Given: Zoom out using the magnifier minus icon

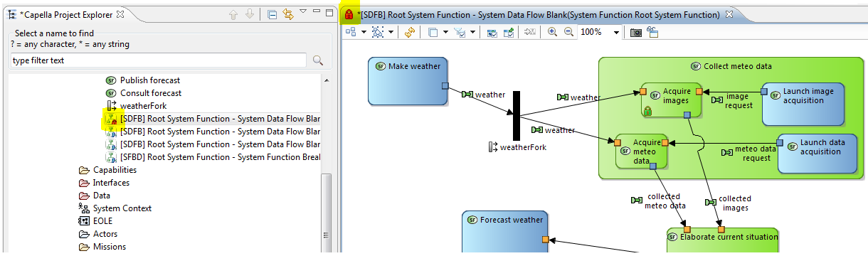Looking at the screenshot, I should (568, 32).
